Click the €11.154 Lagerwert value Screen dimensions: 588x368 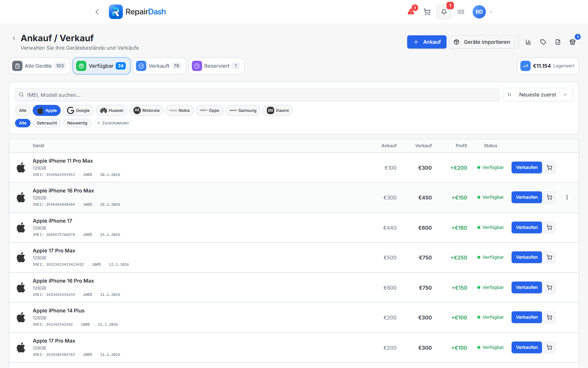click(x=542, y=66)
